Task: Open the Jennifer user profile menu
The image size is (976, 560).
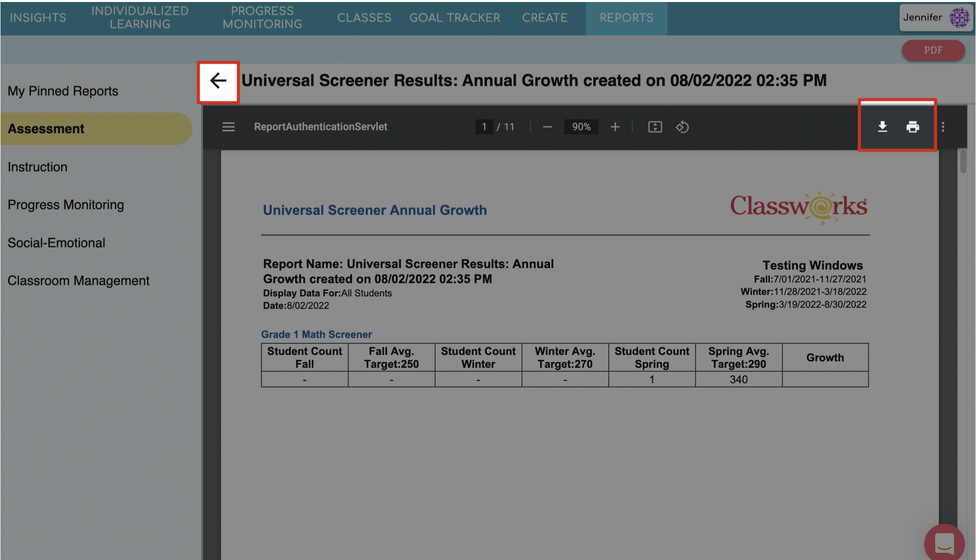Action: 935,18
